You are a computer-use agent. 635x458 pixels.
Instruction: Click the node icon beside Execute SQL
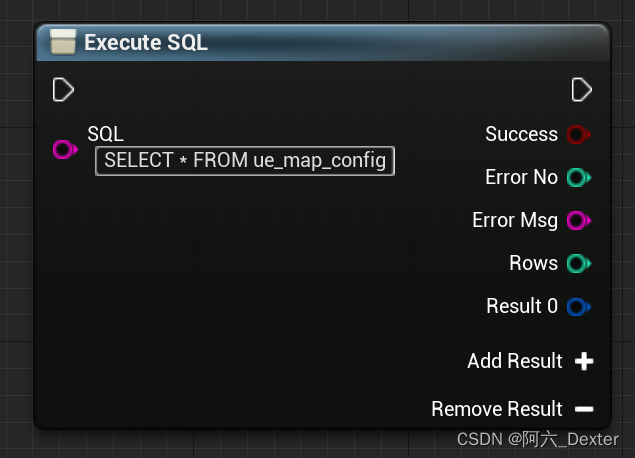click(x=63, y=43)
